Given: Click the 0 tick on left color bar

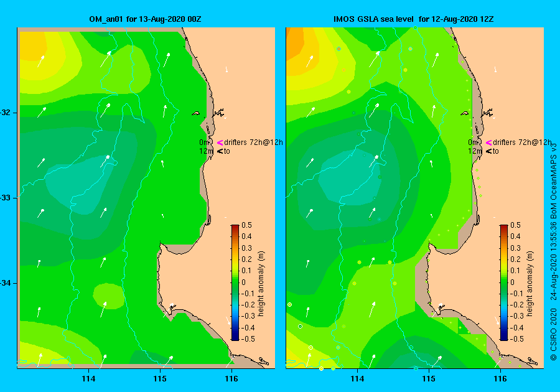Looking at the screenshot, I should point(243,282).
